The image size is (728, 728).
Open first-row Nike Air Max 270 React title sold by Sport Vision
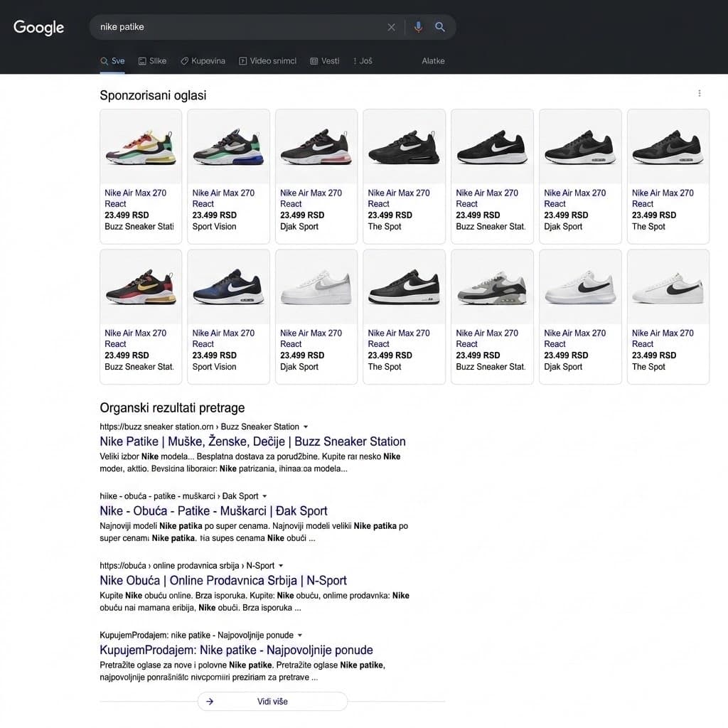(223, 198)
